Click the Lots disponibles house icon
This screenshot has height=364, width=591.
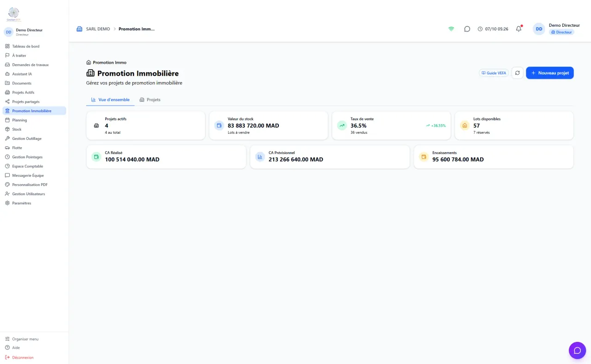[x=464, y=125]
